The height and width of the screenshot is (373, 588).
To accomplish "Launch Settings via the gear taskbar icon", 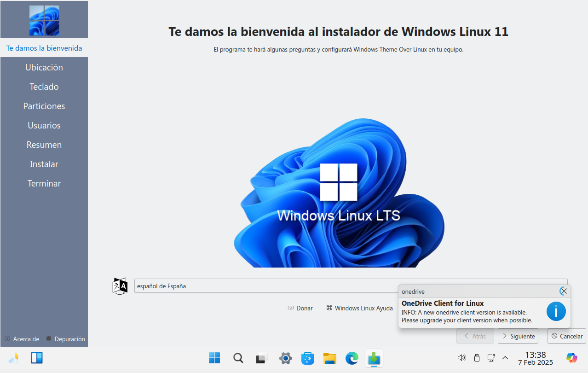I will tap(285, 358).
